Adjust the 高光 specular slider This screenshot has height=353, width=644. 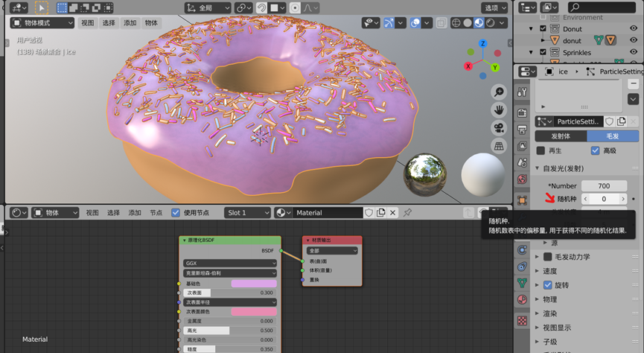(x=229, y=331)
